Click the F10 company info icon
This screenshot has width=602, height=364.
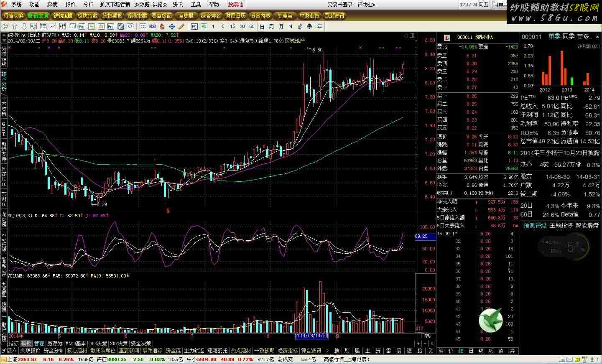point(82,26)
